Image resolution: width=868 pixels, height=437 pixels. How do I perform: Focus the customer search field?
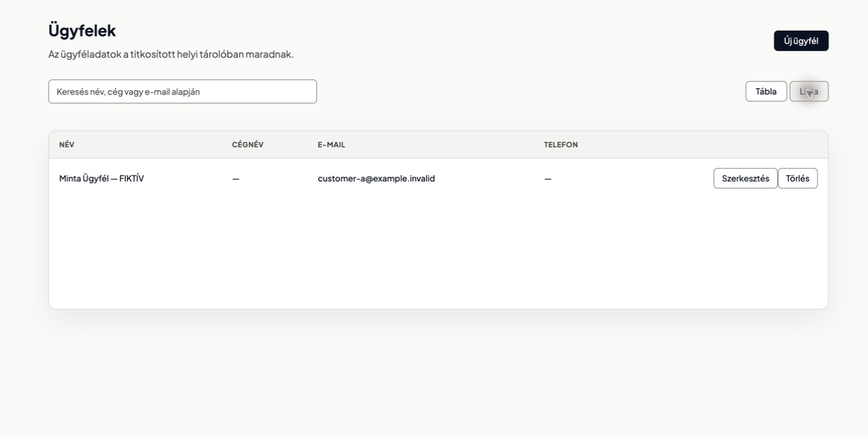pyautogui.click(x=182, y=91)
